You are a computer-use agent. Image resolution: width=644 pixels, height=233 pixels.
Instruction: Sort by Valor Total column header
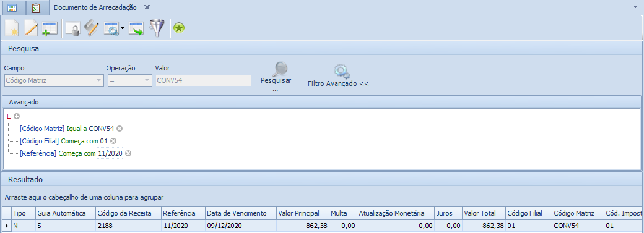point(484,213)
